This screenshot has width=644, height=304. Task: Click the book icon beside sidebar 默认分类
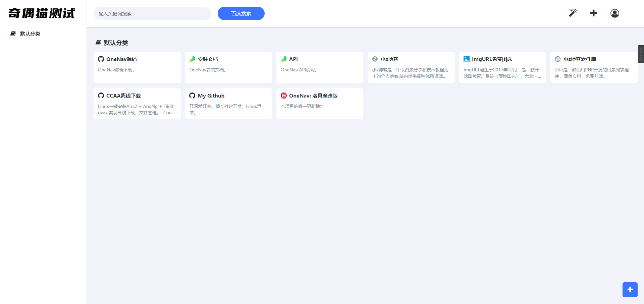coord(13,34)
